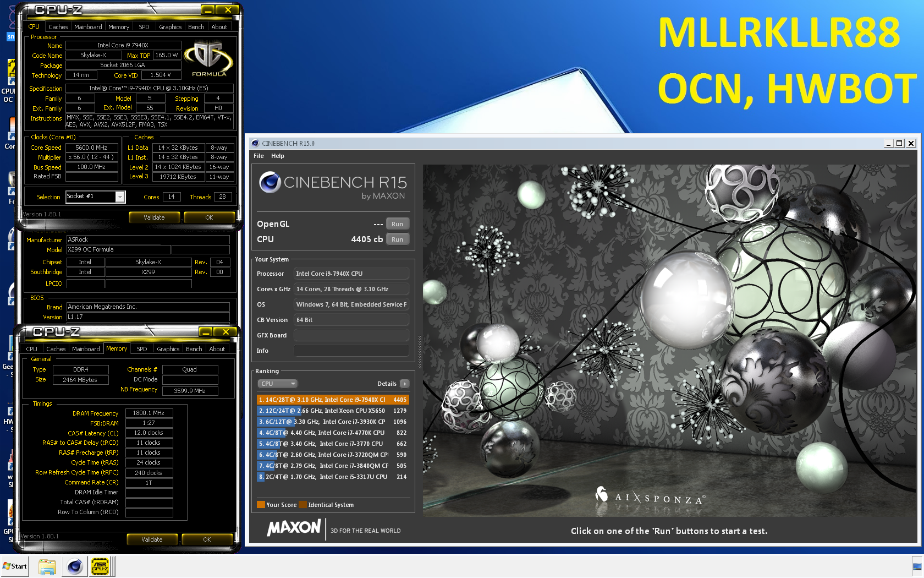Select ranking row Intel Xeon CPU X5650
This screenshot has height=578, width=924.
(x=333, y=411)
